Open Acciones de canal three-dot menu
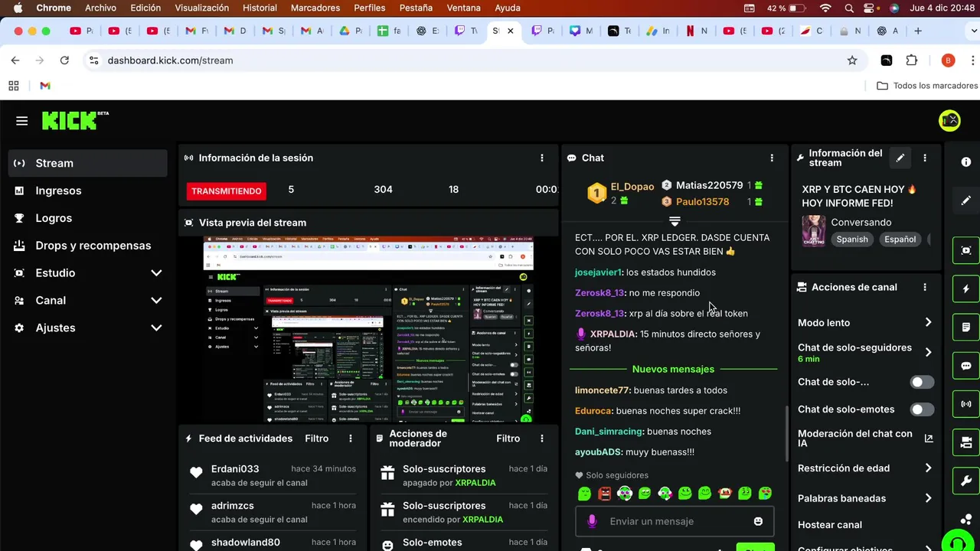980x551 pixels. (x=925, y=287)
